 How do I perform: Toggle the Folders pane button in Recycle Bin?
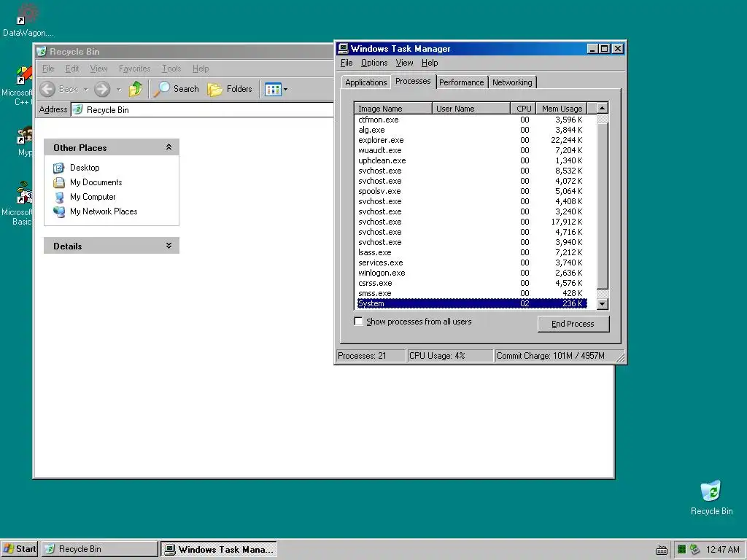click(x=230, y=89)
